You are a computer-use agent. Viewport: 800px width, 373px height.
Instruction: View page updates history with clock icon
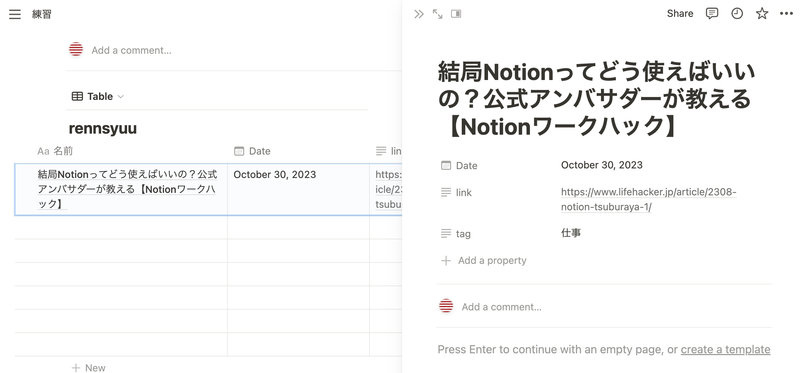point(737,14)
